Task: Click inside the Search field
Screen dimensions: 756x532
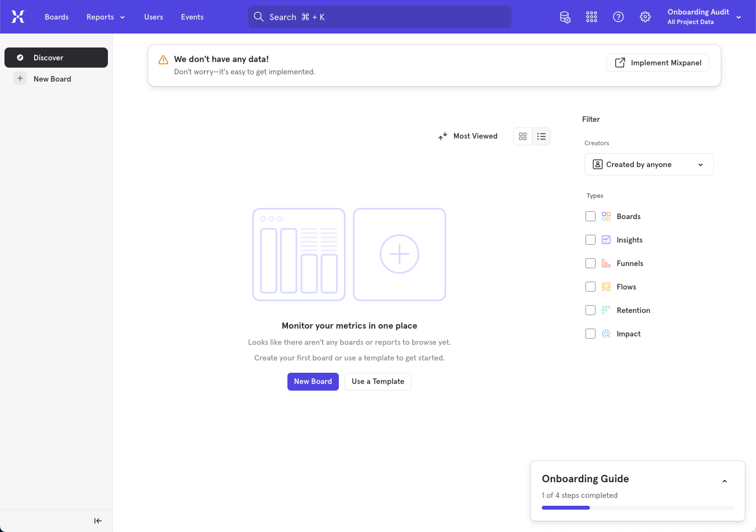Action: click(x=379, y=17)
